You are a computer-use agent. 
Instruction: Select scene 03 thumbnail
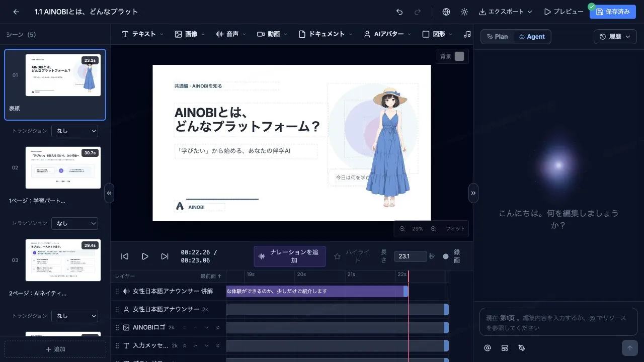tap(63, 260)
